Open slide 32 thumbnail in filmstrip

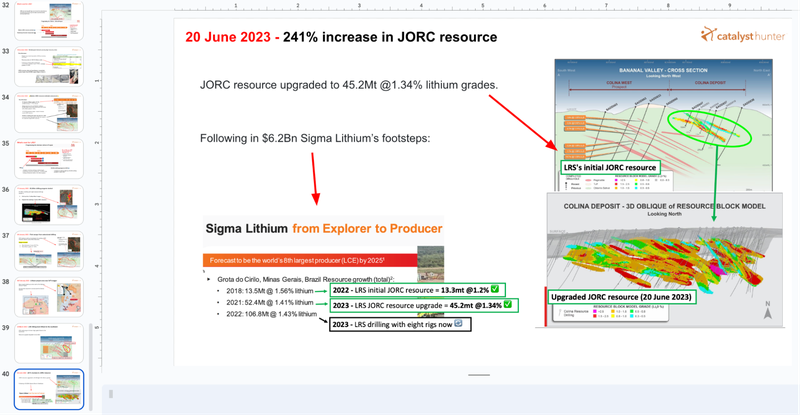[49, 21]
